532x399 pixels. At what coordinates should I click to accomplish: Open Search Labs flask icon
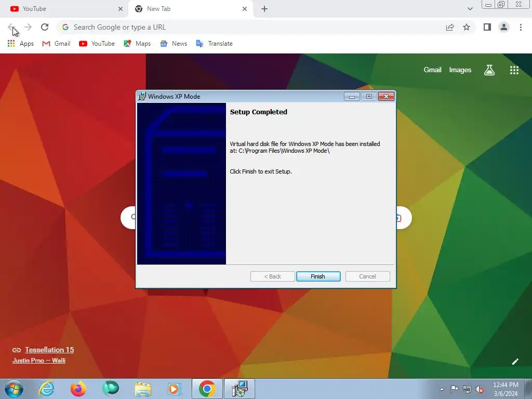(x=489, y=70)
